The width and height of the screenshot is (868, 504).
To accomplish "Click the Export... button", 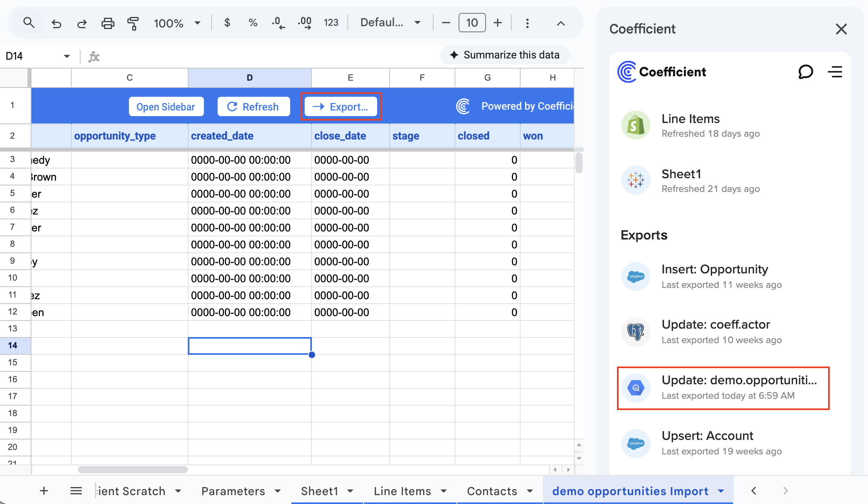I will pos(341,107).
